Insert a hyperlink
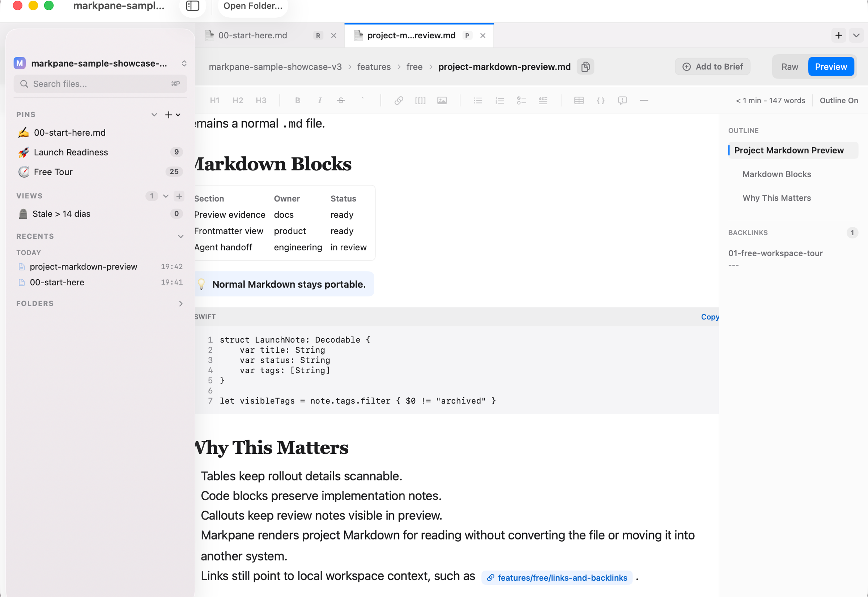Screen dimensions: 868x597 (399, 100)
